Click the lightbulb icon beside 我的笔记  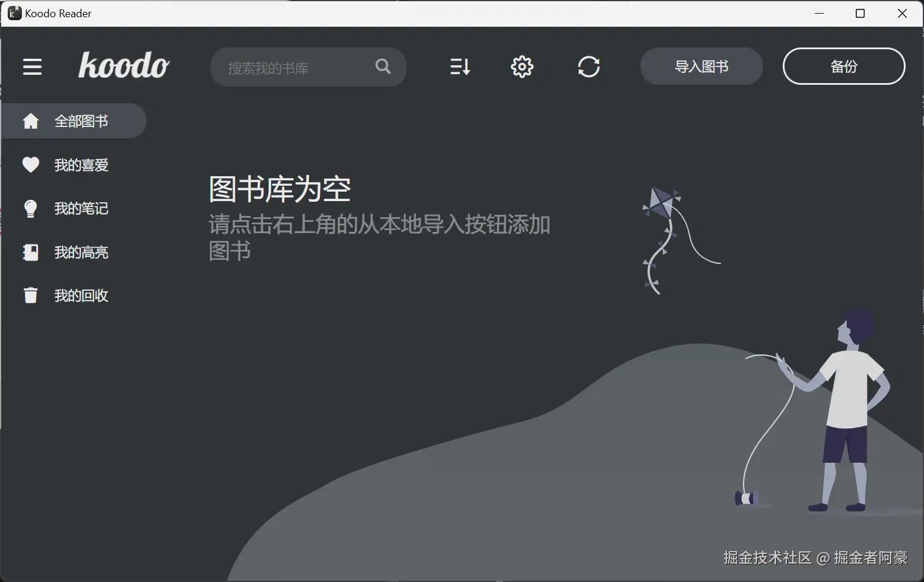[x=30, y=209]
